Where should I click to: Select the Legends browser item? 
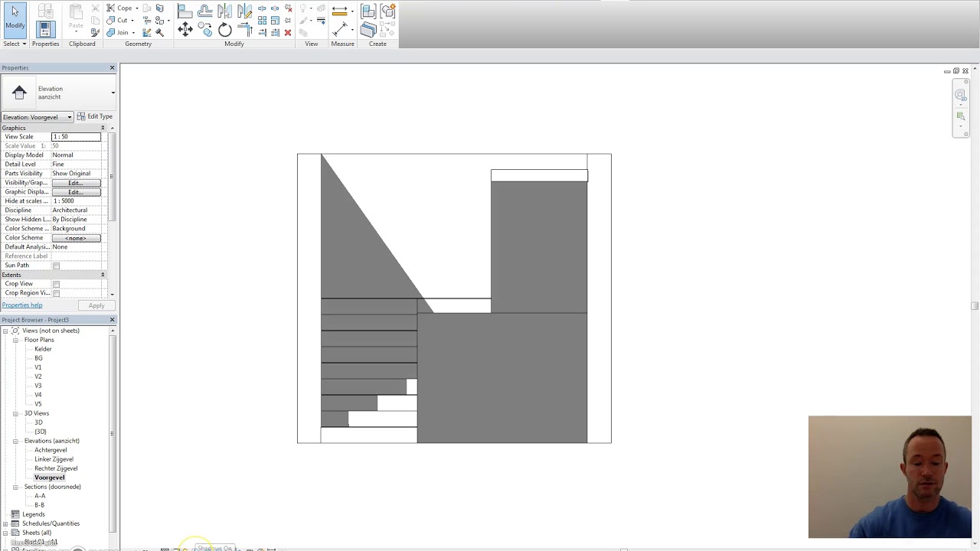(34, 514)
